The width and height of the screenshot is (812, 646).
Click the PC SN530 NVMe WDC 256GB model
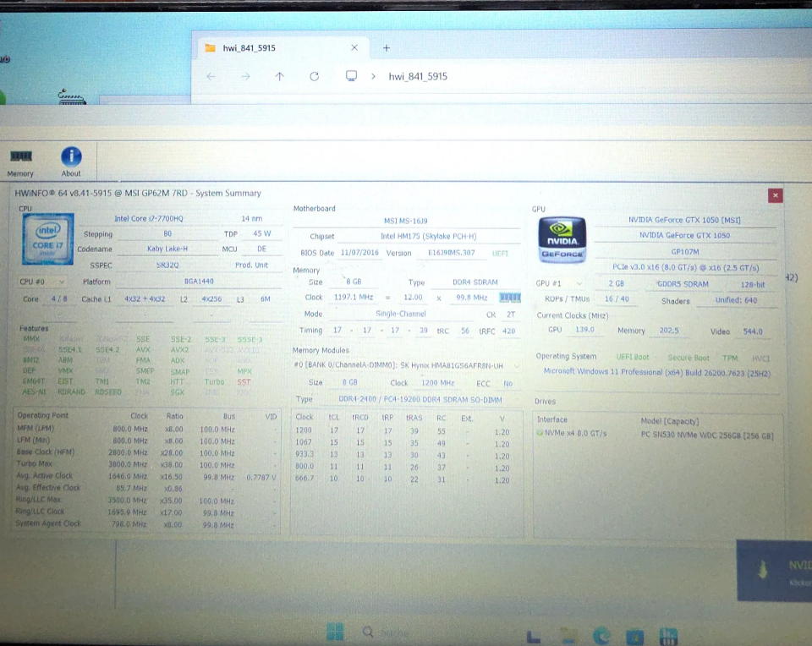pos(707,435)
